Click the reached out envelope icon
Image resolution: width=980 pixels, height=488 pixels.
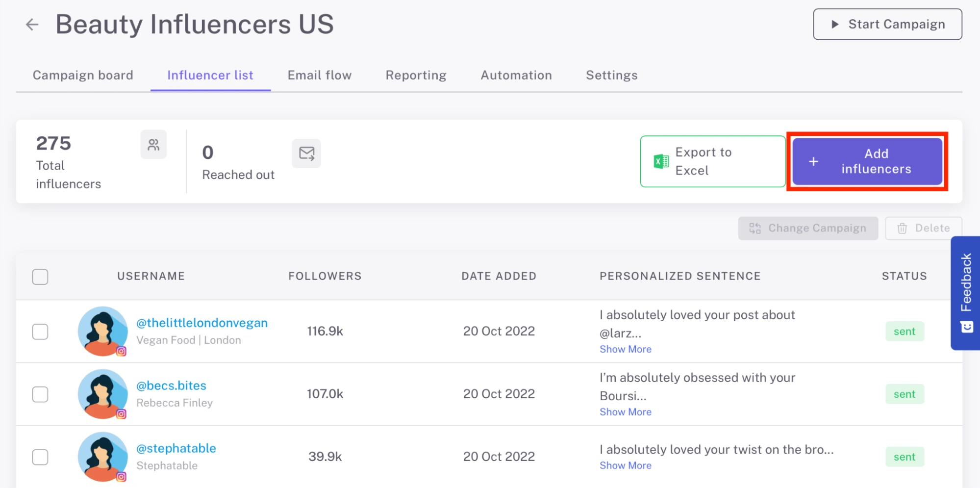pos(306,154)
